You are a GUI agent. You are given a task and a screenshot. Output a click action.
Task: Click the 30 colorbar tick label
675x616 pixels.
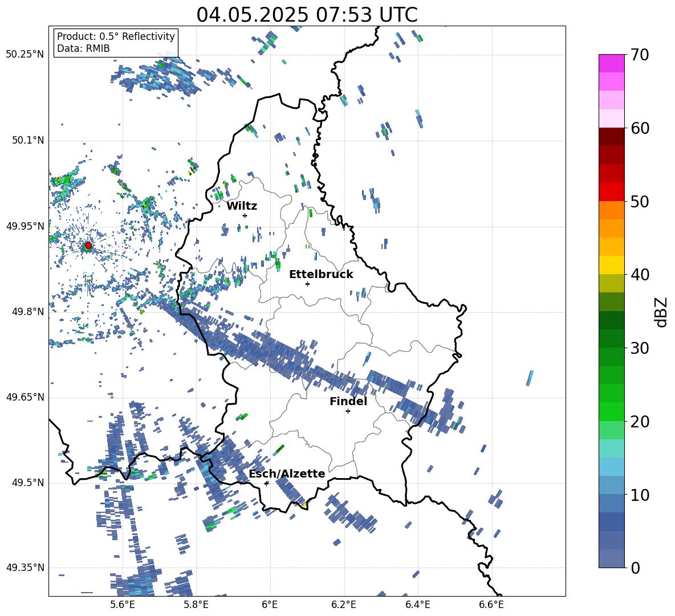[x=640, y=348]
